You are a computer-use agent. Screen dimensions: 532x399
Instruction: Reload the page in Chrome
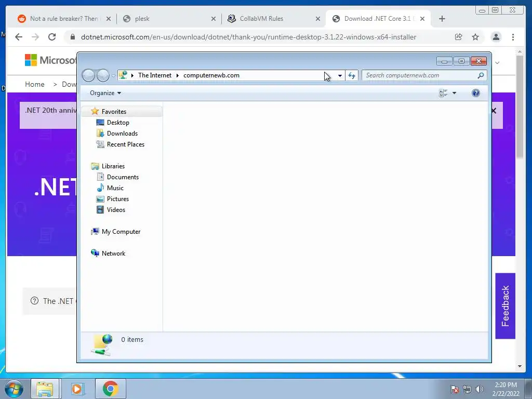(x=52, y=37)
